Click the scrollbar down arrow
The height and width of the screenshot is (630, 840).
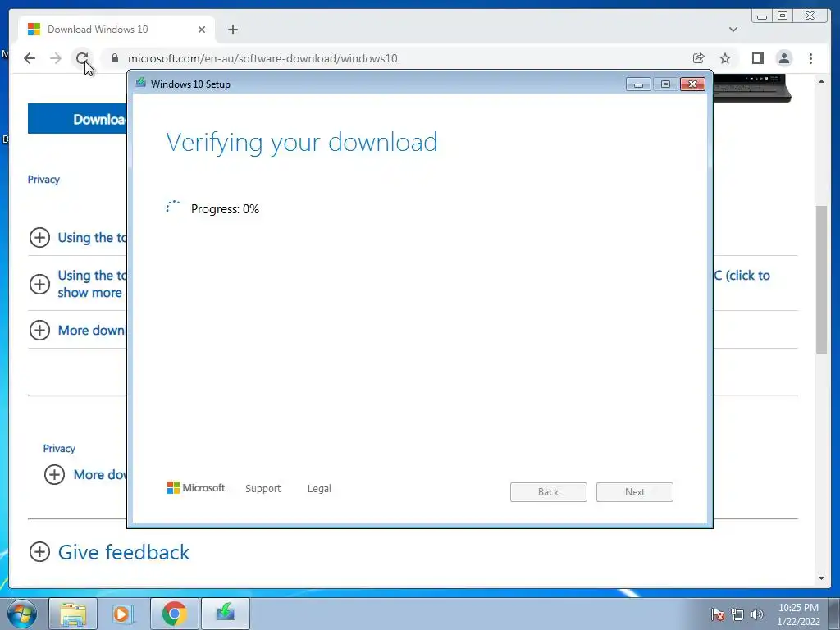pos(822,578)
